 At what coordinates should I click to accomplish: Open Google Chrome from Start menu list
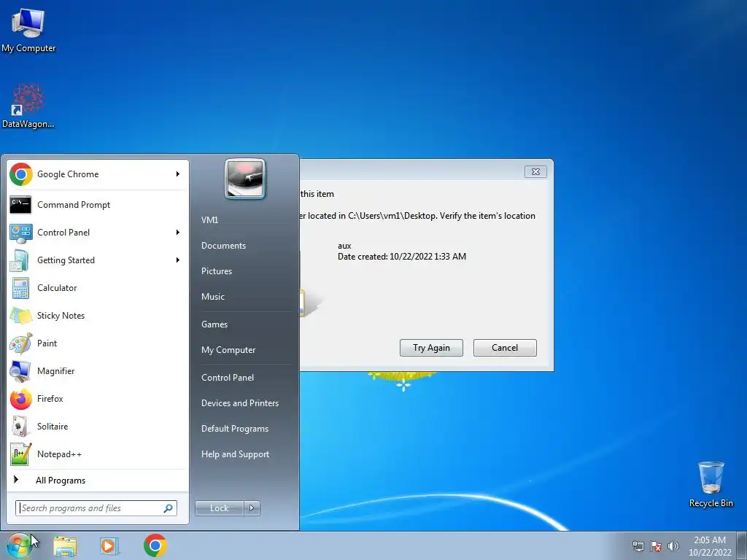(x=97, y=174)
